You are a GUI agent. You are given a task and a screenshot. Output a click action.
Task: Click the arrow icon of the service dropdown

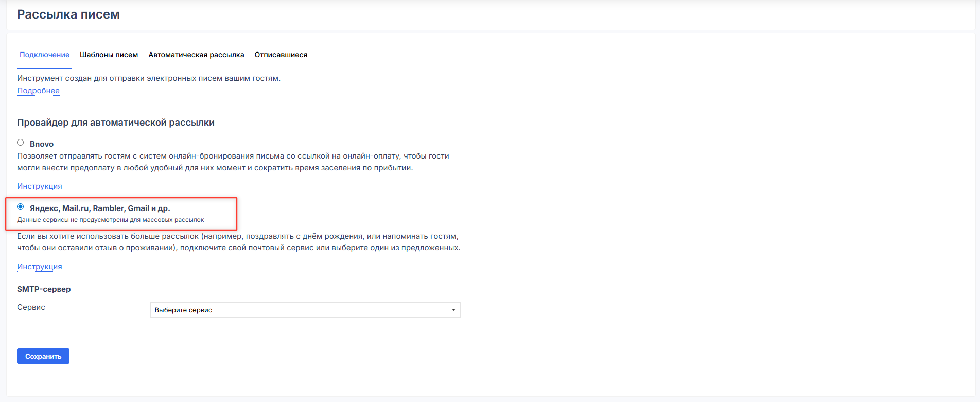click(453, 310)
